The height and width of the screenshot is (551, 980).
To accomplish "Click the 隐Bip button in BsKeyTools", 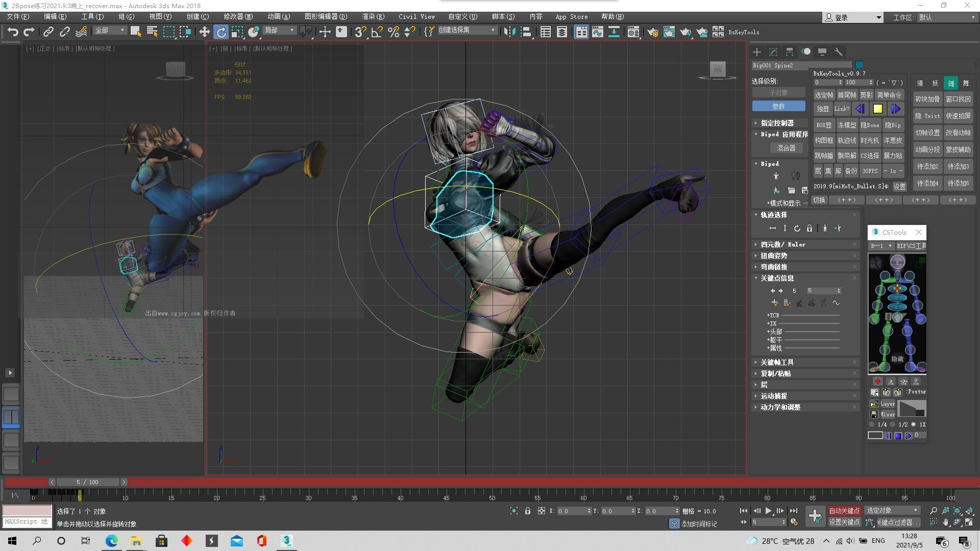I will (x=893, y=125).
